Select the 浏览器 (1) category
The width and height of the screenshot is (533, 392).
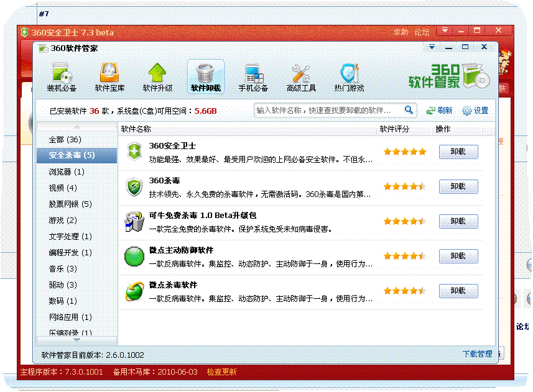click(x=67, y=171)
